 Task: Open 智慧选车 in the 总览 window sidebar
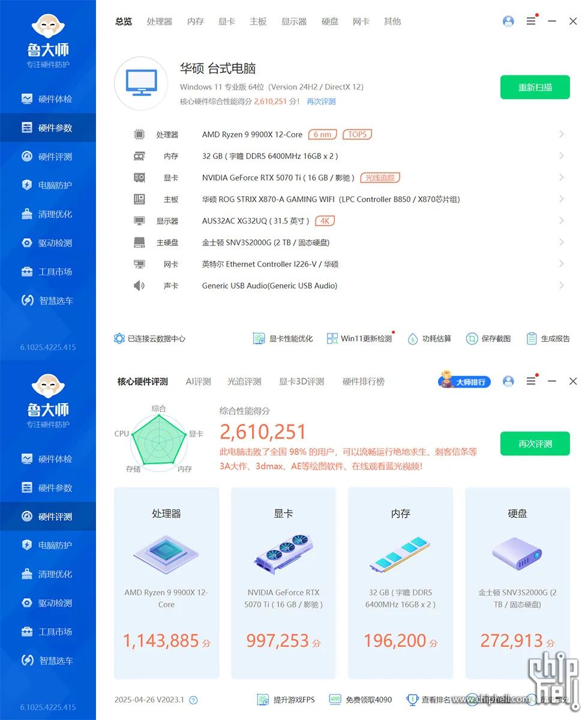(x=47, y=301)
